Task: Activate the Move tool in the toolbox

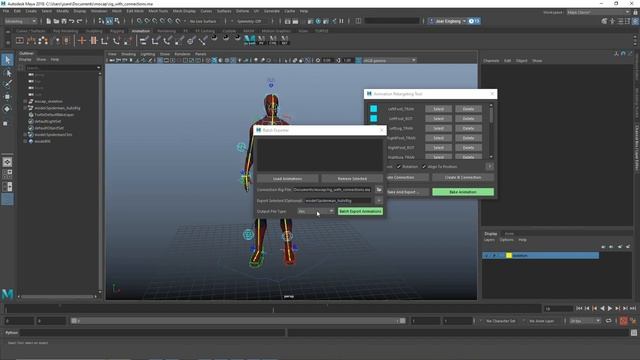Action: [x=7, y=97]
